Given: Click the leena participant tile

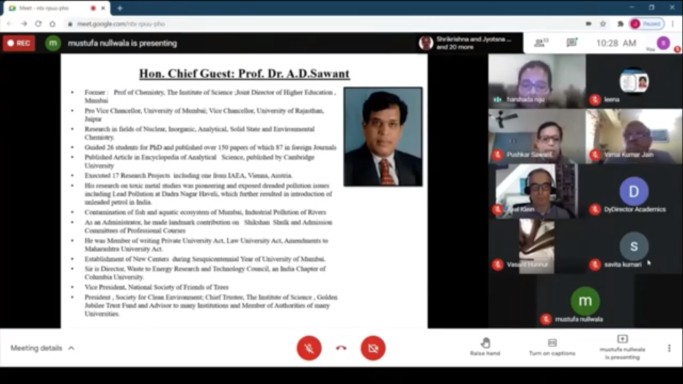Looking at the screenshot, I should point(634,81).
